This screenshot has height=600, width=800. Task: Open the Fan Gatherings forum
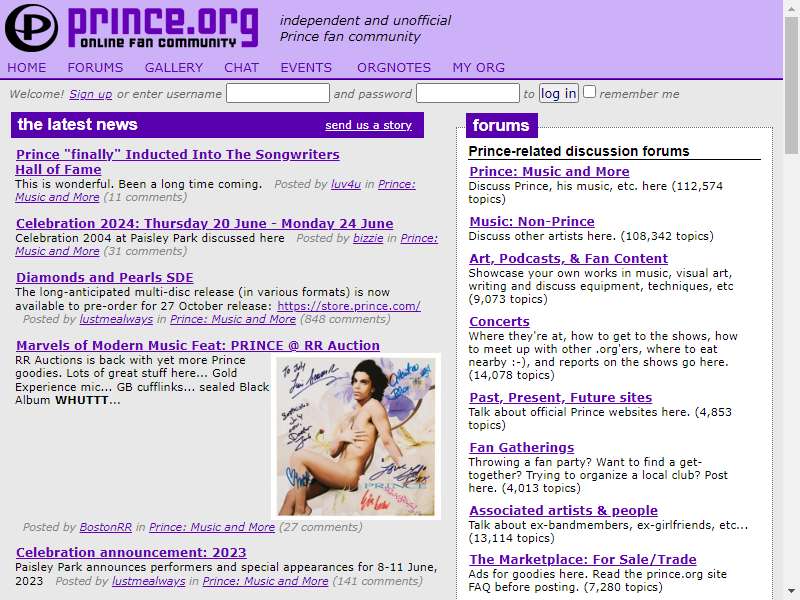(x=522, y=447)
